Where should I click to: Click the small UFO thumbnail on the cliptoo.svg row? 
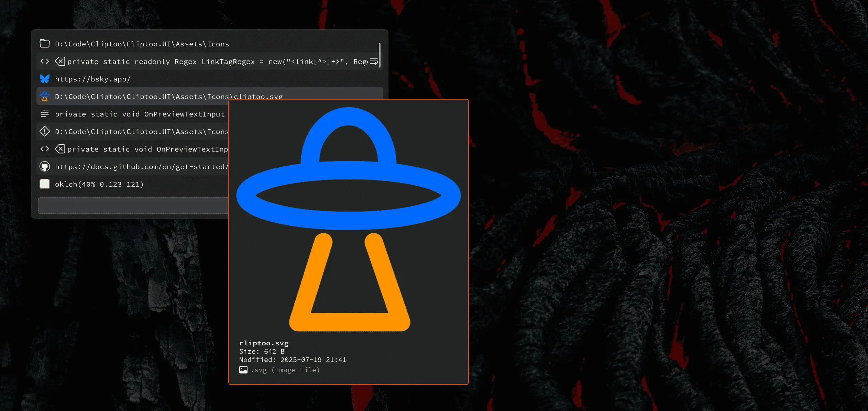(x=45, y=97)
